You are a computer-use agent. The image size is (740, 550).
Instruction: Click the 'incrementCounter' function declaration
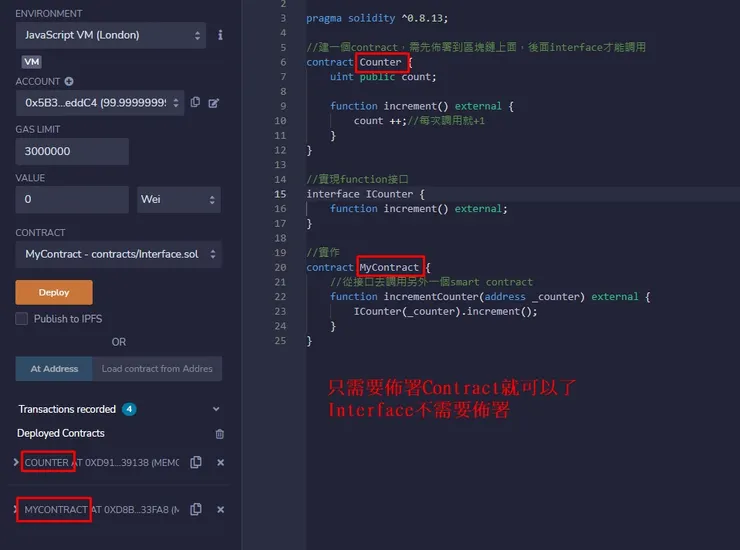click(490, 296)
